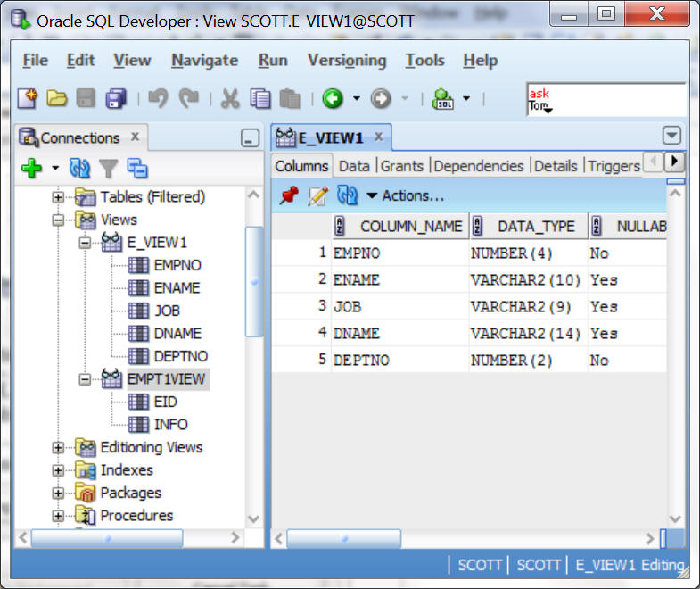Click the Cut scissors icon

pos(230,98)
